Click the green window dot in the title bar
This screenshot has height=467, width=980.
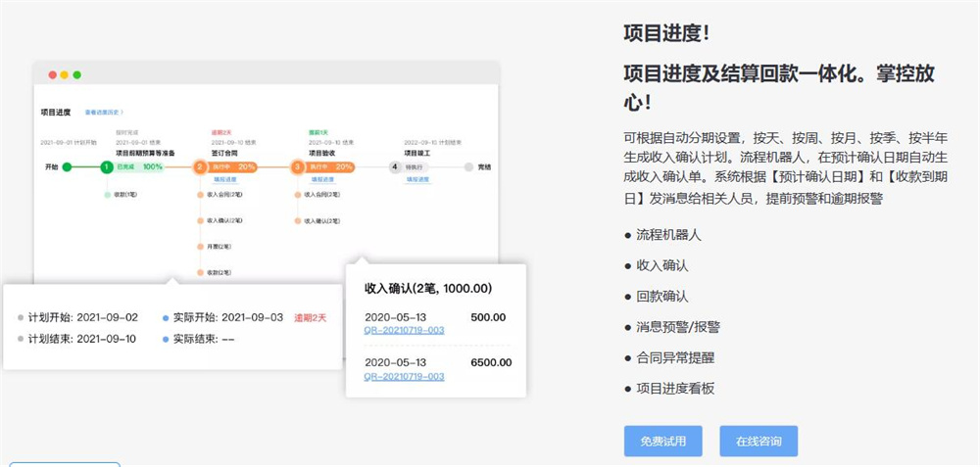[x=77, y=75]
